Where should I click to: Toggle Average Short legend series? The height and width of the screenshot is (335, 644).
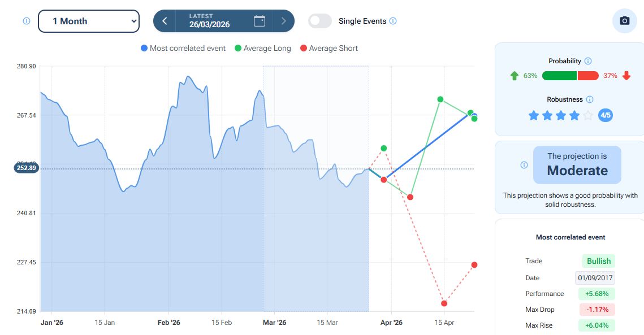point(329,49)
